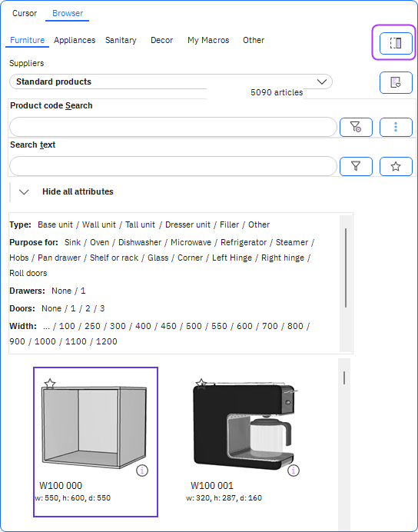The width and height of the screenshot is (418, 532).
Task: Collapse attributes with Hide all attributes chevron
Action: coord(24,191)
